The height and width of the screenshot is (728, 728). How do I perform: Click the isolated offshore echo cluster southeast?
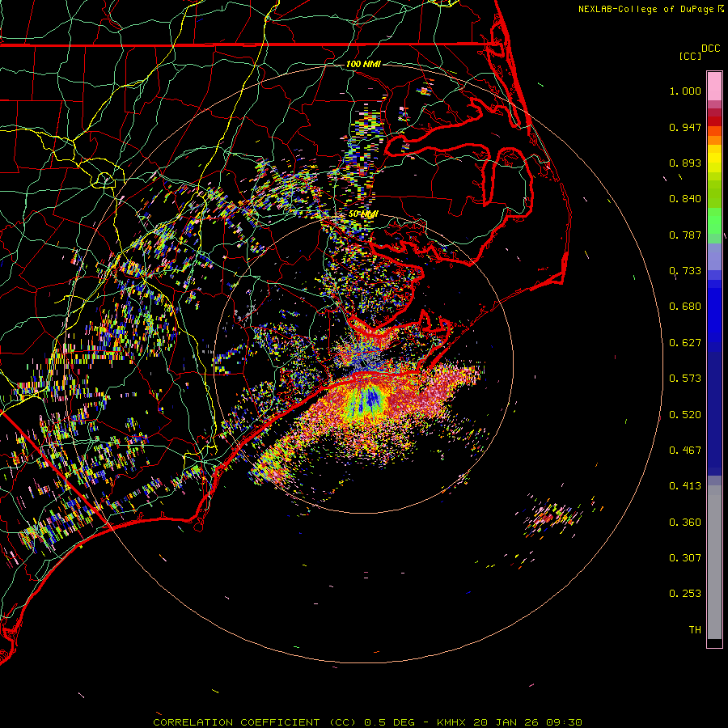click(x=552, y=517)
